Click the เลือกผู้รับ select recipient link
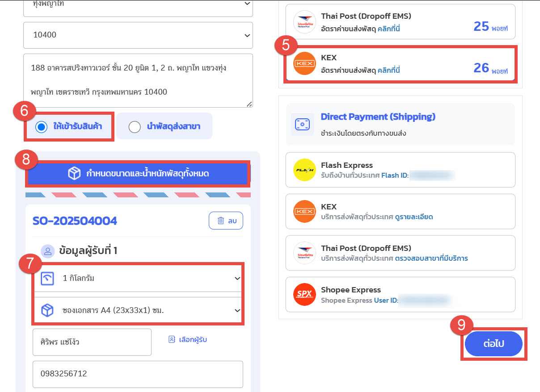 [x=187, y=340]
